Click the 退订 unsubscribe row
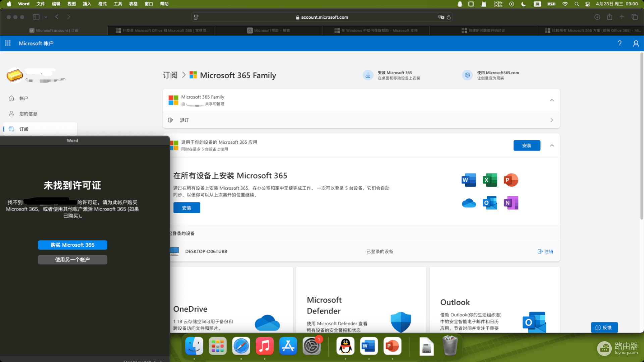 (x=361, y=120)
